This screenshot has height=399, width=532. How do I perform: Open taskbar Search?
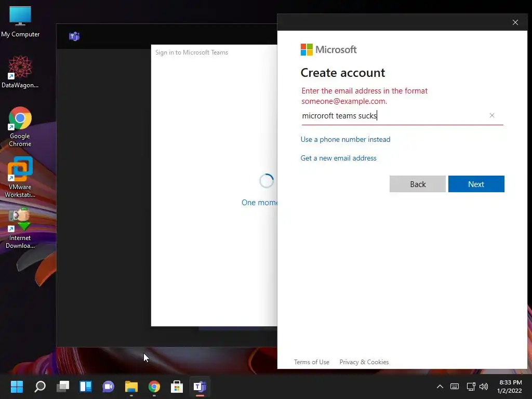click(39, 386)
